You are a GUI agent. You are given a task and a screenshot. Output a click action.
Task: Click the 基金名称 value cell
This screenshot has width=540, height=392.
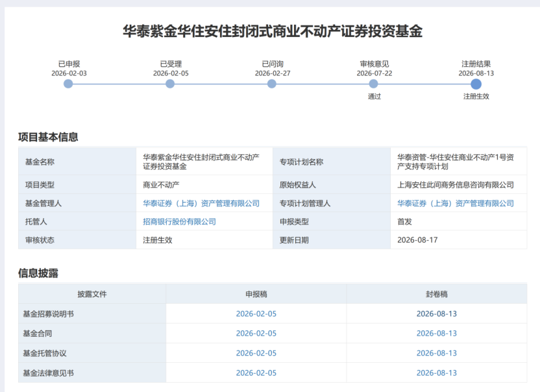204,162
